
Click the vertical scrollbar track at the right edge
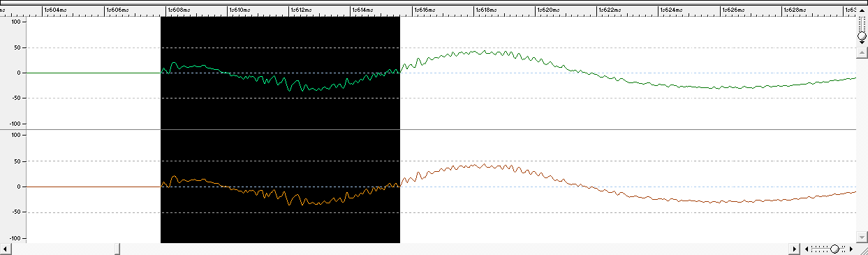tap(862, 145)
